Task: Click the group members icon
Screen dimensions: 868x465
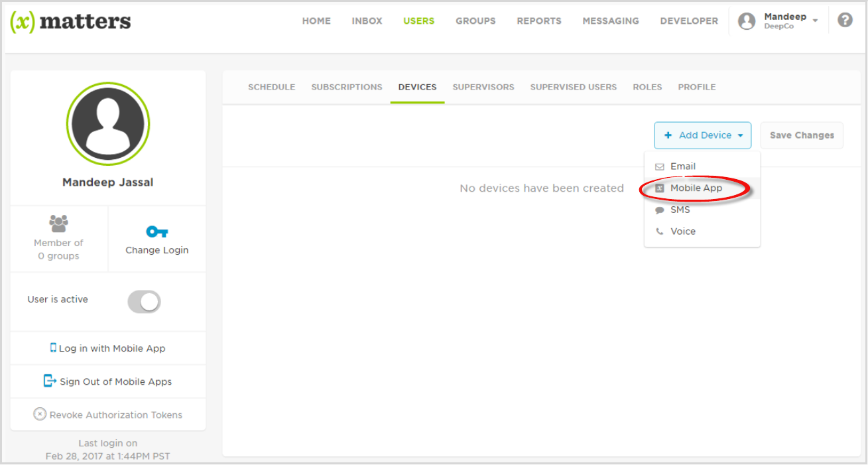Action: point(59,223)
